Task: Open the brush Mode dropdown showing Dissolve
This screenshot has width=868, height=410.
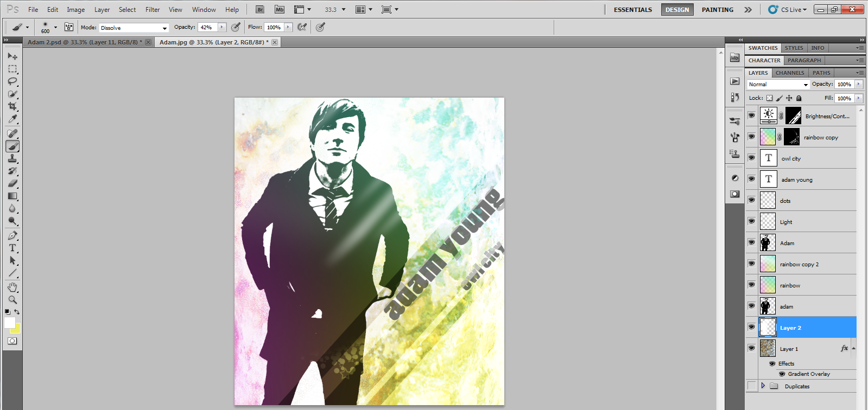Action: (134, 28)
